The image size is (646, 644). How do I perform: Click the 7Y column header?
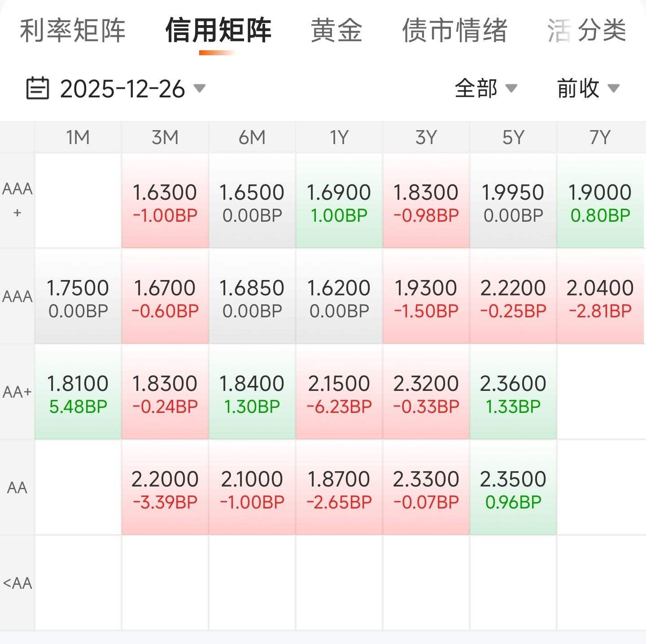600,136
